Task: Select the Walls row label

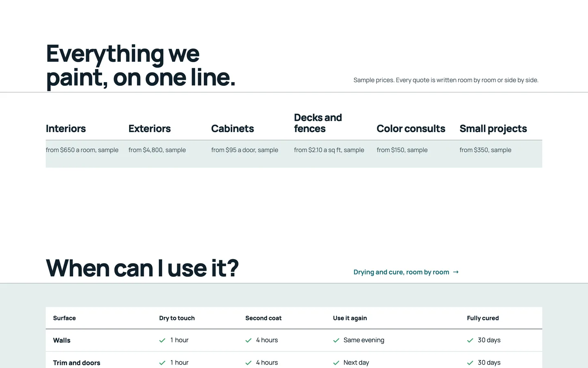Action: [x=62, y=340]
